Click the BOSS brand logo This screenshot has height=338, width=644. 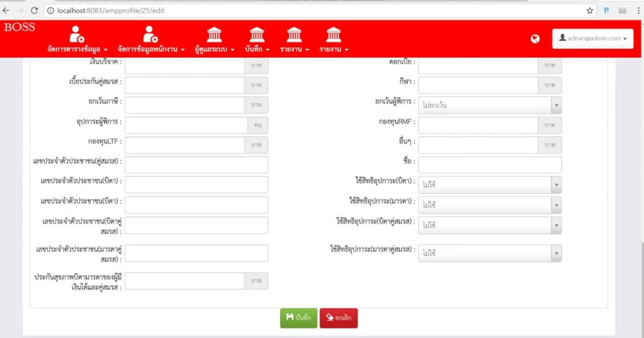[x=19, y=27]
